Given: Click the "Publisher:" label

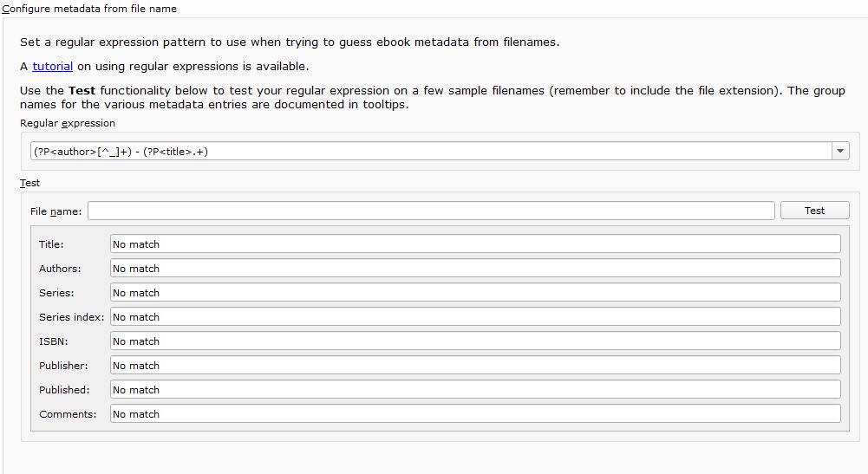Looking at the screenshot, I should click(x=63, y=366).
